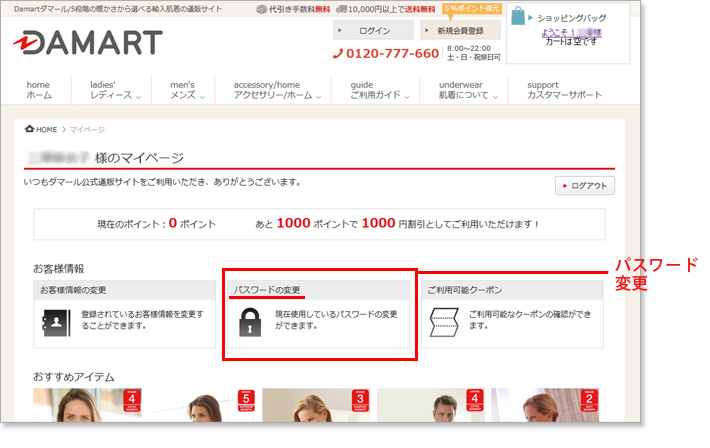Click the coupon ticket icon
Image resolution: width=710 pixels, height=448 pixels.
click(444, 323)
